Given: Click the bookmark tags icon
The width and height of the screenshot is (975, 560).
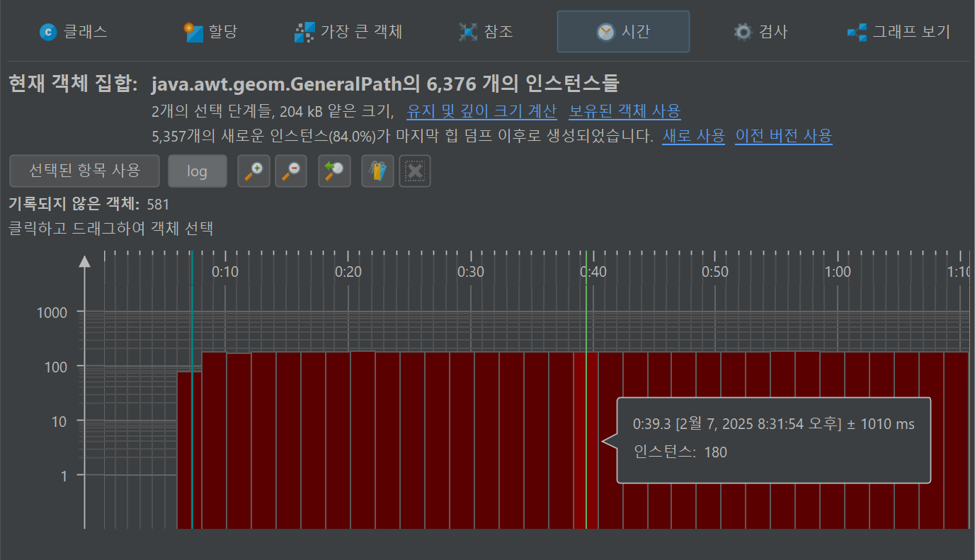Looking at the screenshot, I should point(377,171).
